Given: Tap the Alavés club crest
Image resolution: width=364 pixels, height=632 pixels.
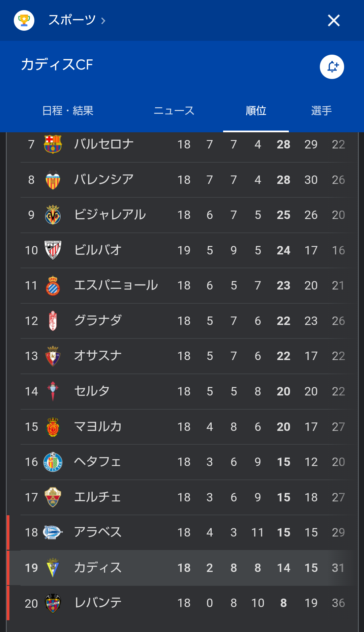Looking at the screenshot, I should click(53, 532).
